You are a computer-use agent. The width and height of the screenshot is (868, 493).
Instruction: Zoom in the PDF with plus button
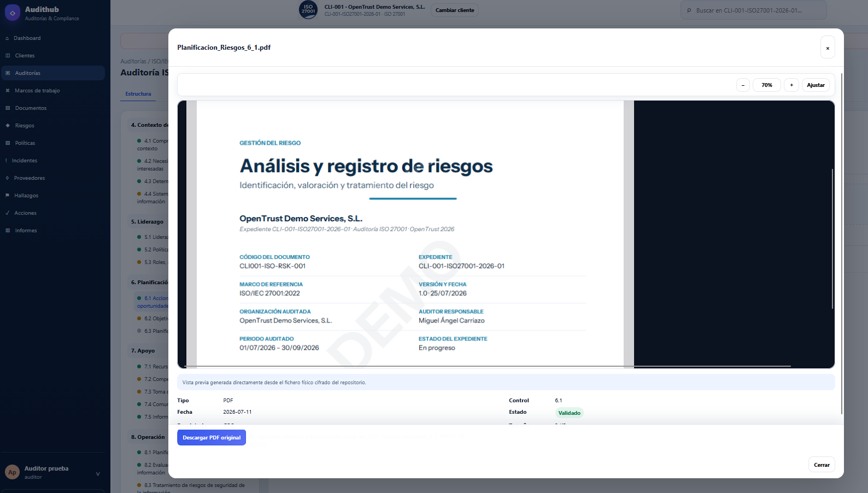pyautogui.click(x=791, y=85)
